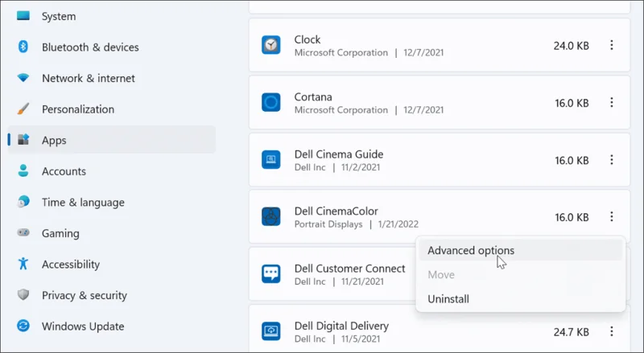Screen dimensions: 644x353
Task: Open the Accounts settings page
Action: click(x=64, y=171)
